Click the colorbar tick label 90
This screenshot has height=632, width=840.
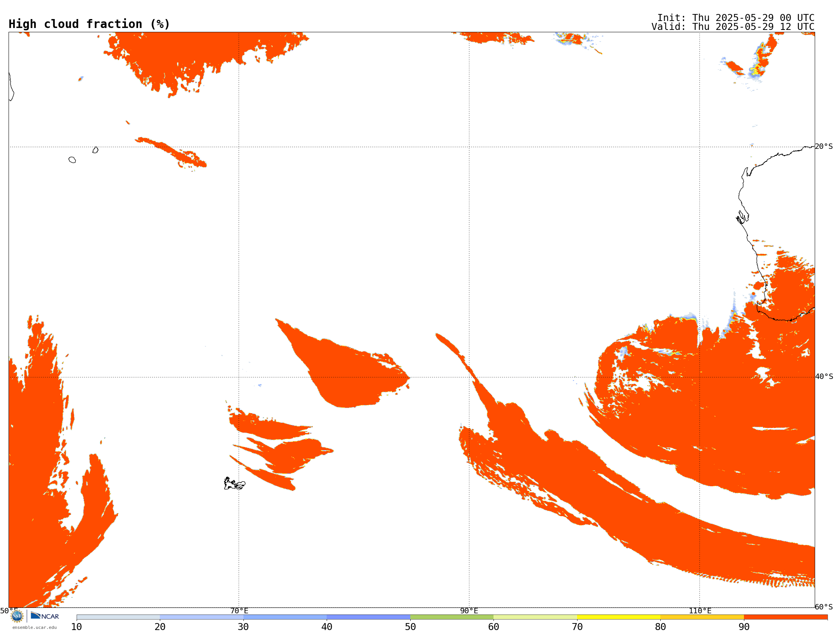tap(744, 627)
